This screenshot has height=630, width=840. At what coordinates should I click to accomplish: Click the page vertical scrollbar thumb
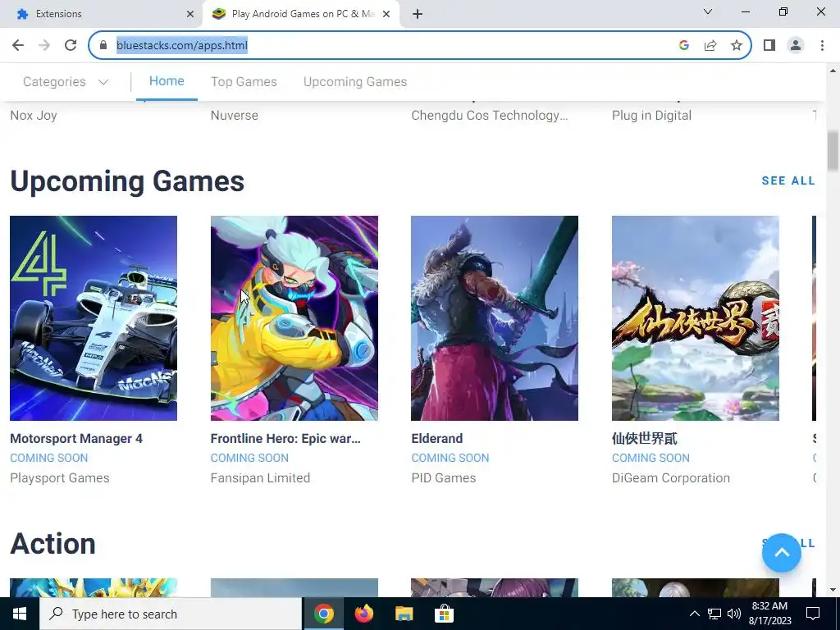coord(833,152)
